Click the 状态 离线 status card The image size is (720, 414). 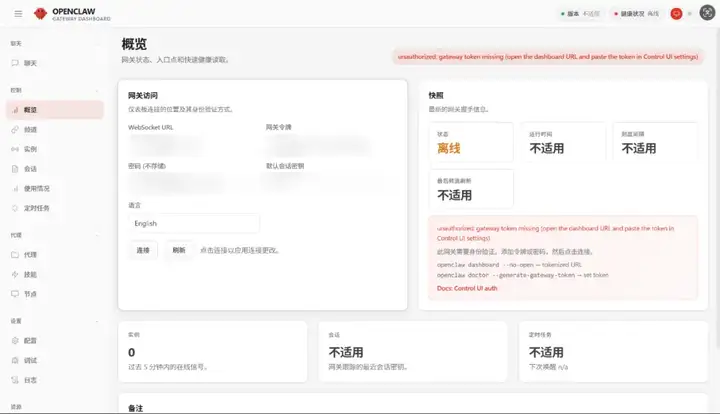point(471,142)
